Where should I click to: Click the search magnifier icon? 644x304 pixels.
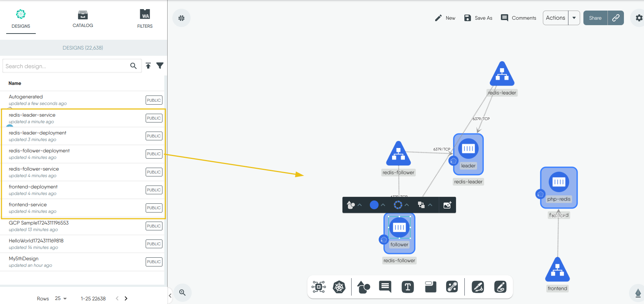pyautogui.click(x=134, y=66)
